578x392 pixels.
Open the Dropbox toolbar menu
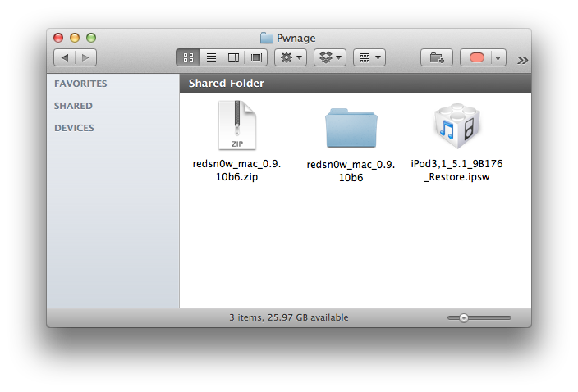point(330,57)
